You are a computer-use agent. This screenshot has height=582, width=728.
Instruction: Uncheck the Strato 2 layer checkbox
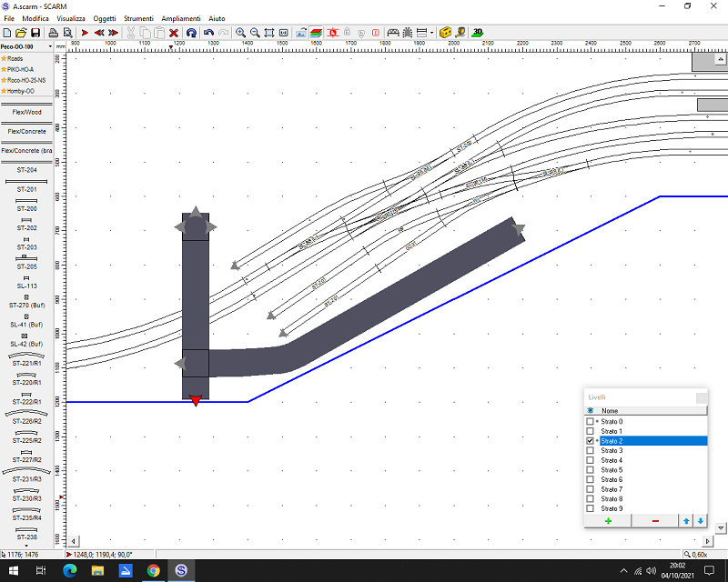(590, 440)
